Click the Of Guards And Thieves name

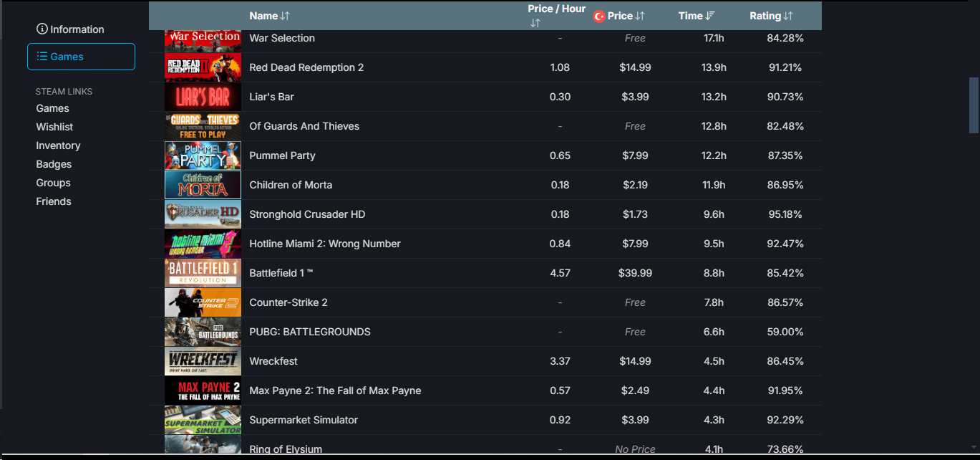[x=304, y=126]
